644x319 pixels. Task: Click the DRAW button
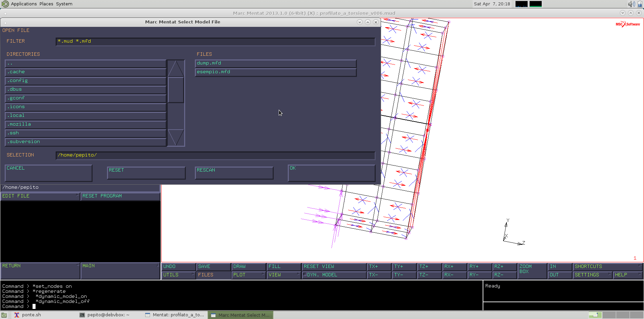click(249, 267)
